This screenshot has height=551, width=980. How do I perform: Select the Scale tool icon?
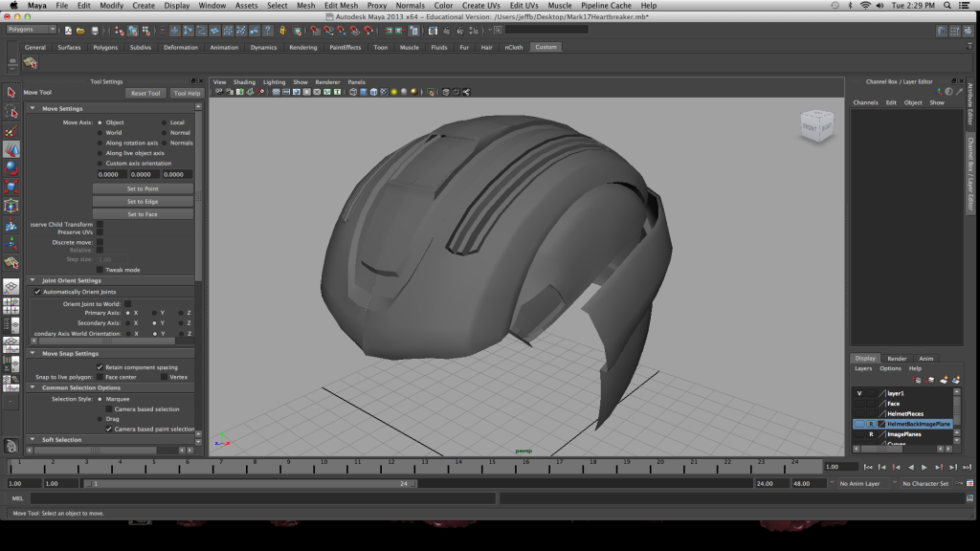(11, 187)
